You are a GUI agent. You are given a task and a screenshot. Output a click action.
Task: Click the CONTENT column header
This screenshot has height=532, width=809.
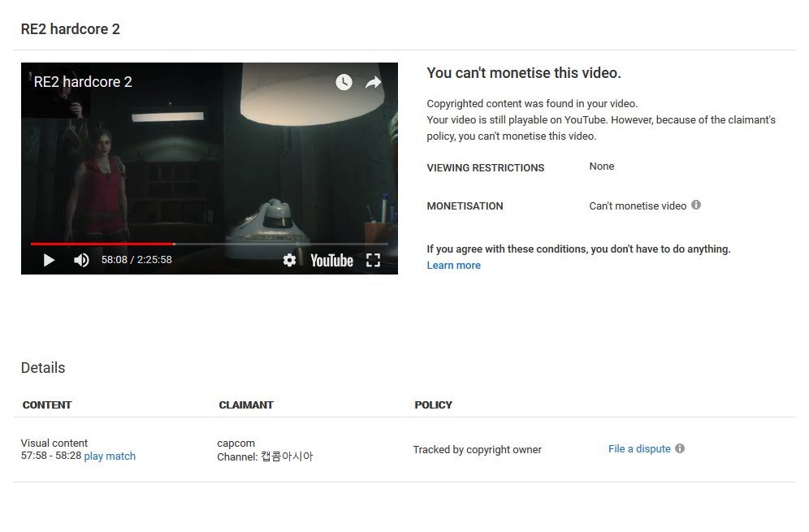[x=47, y=405]
